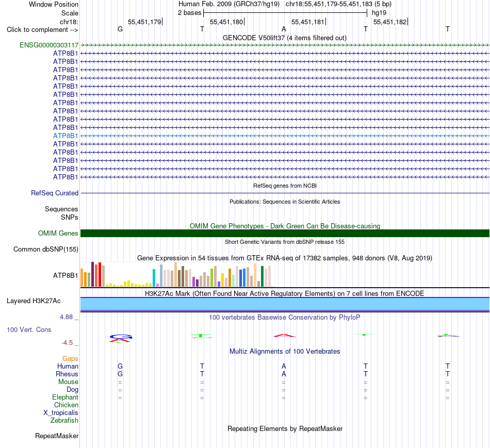The height and width of the screenshot is (448, 490).
Task: Click the hg19 label beside the scale bar
Action: (379, 13)
